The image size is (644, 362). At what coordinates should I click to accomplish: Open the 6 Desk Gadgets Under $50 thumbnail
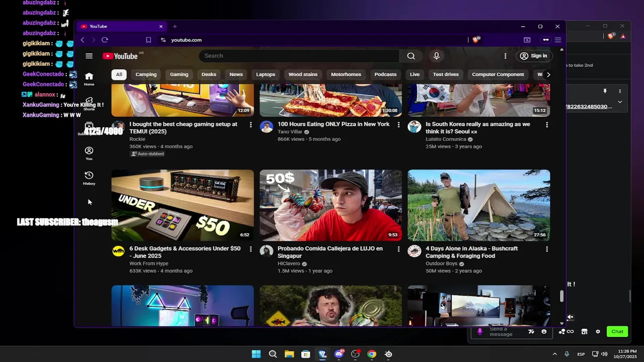point(183,206)
